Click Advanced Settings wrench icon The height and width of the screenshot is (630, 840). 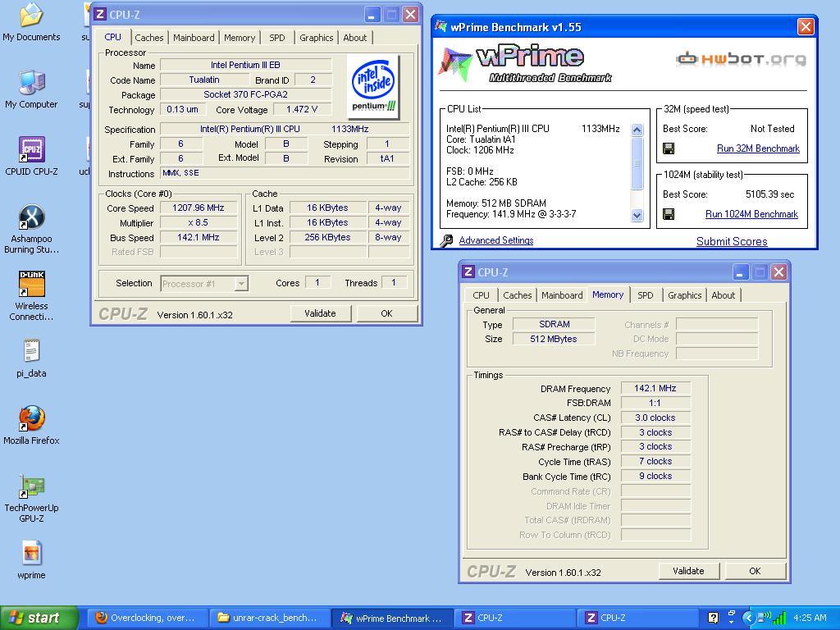pos(446,240)
